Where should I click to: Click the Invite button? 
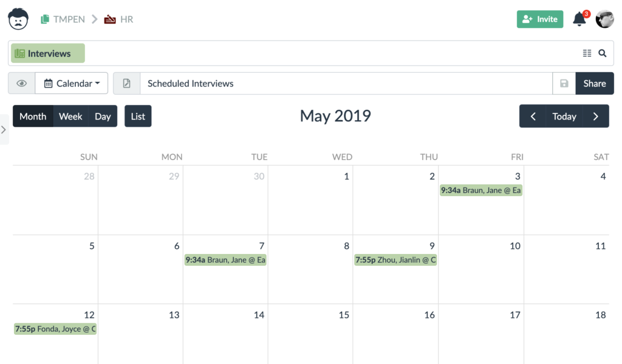[x=540, y=19]
